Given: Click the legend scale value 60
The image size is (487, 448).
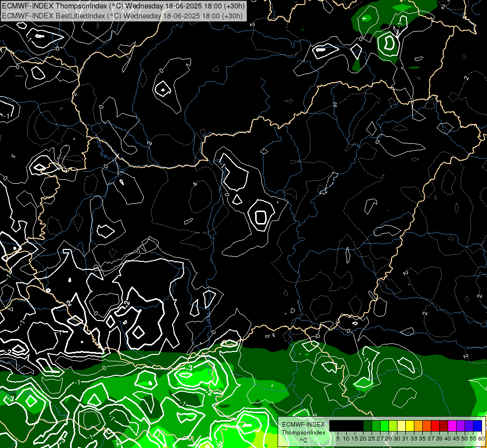Looking at the screenshot, I should point(482,439).
